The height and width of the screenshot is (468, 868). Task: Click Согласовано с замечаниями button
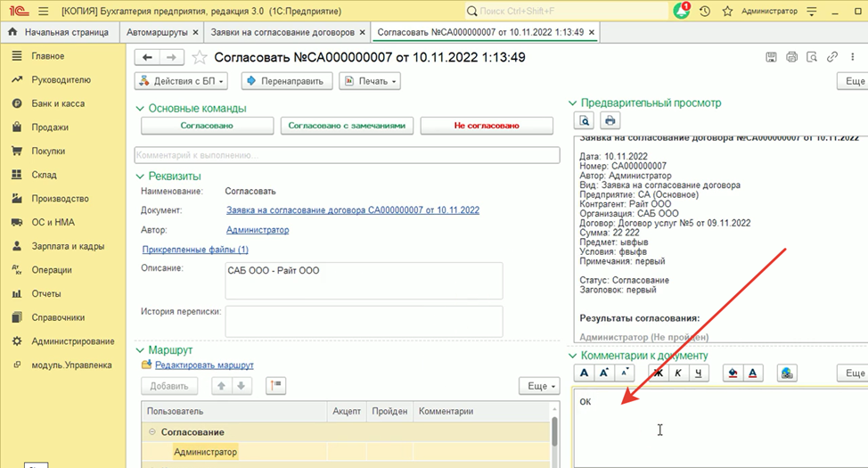coord(347,126)
